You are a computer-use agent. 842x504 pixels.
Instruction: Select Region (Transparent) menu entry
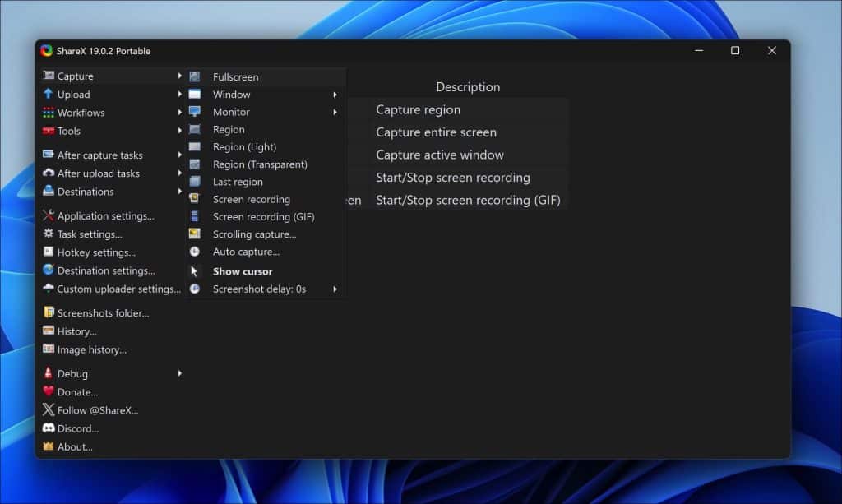(260, 164)
